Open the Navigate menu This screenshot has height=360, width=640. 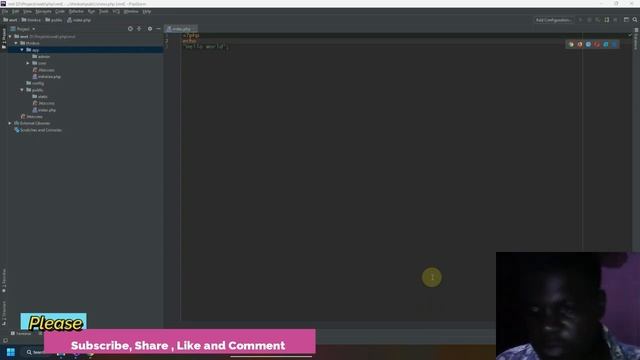click(43, 11)
